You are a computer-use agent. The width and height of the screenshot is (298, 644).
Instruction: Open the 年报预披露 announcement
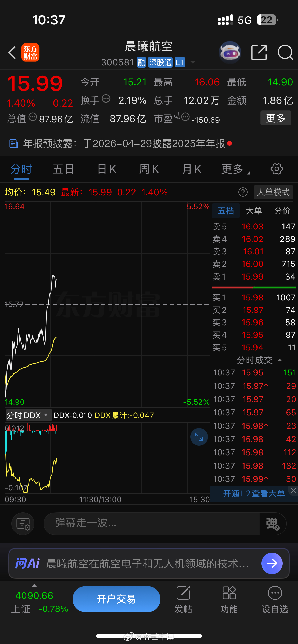tap(149, 143)
